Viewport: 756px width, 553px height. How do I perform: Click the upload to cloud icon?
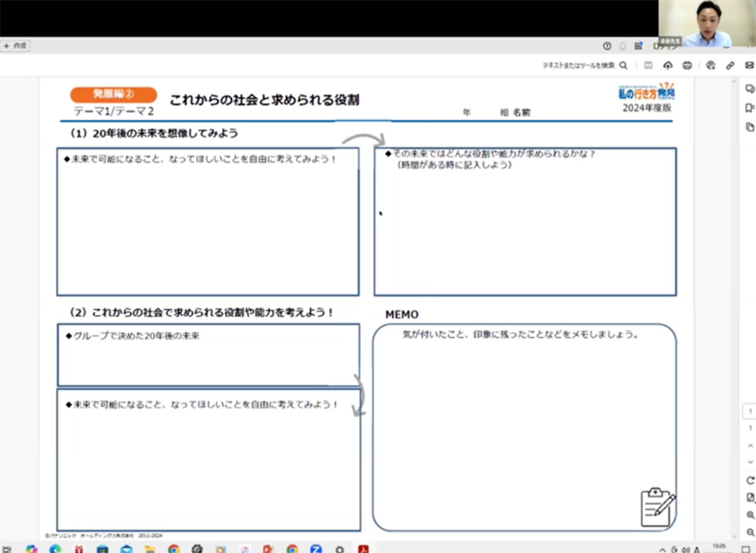click(x=668, y=66)
